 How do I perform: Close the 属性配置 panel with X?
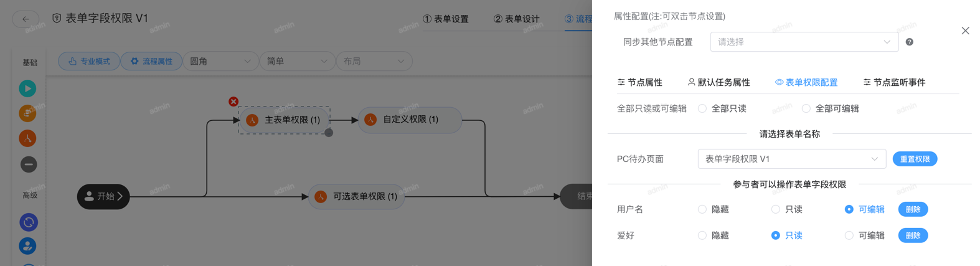(x=965, y=31)
